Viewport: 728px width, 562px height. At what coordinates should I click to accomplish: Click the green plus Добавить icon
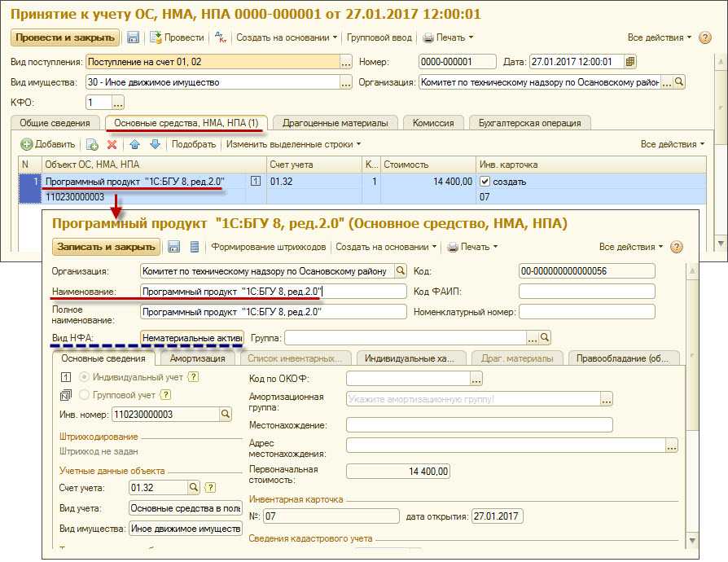coord(26,144)
